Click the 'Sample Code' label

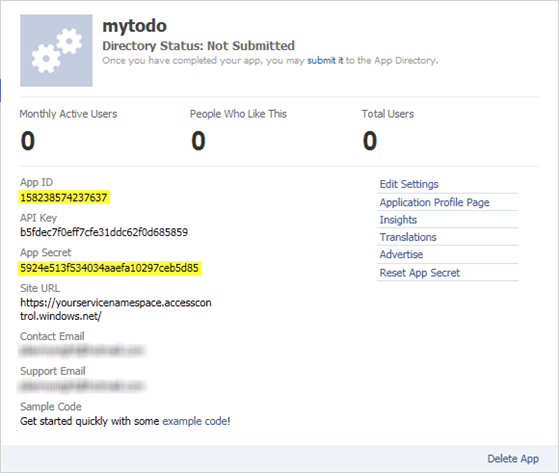click(51, 407)
